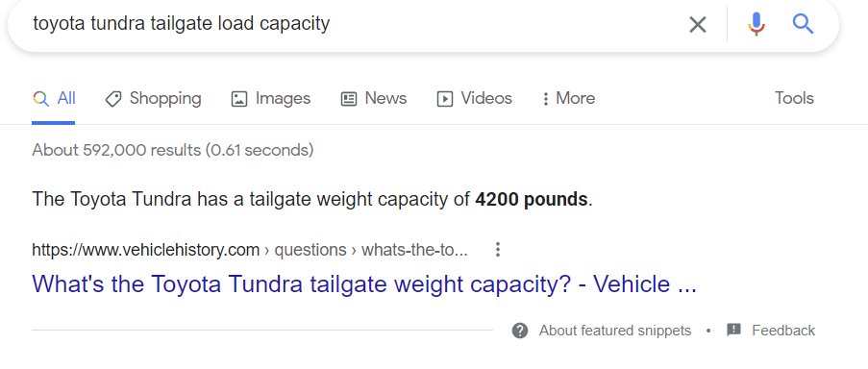Screen dimensions: 868x369
Task: Click into the search query text field
Action: point(355,24)
